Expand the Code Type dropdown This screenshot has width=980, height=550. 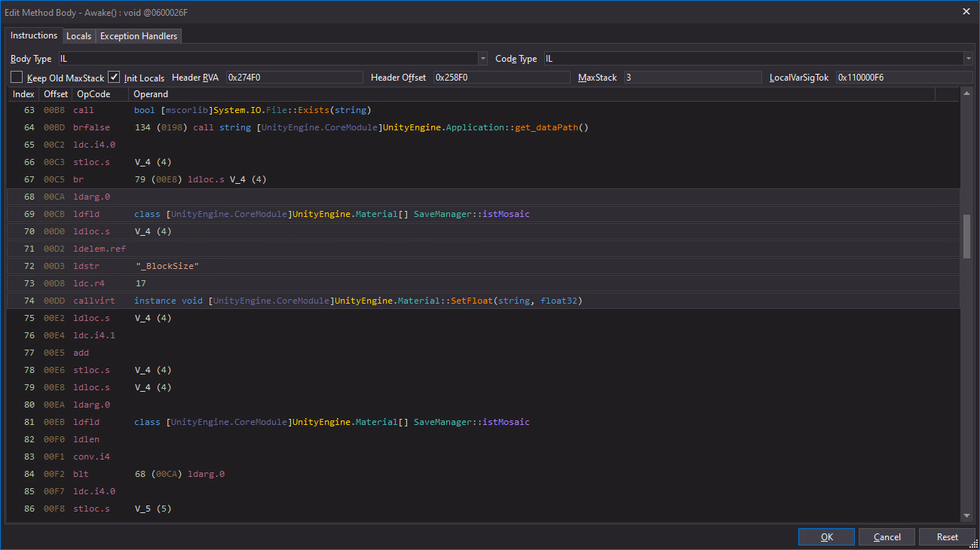coord(968,59)
